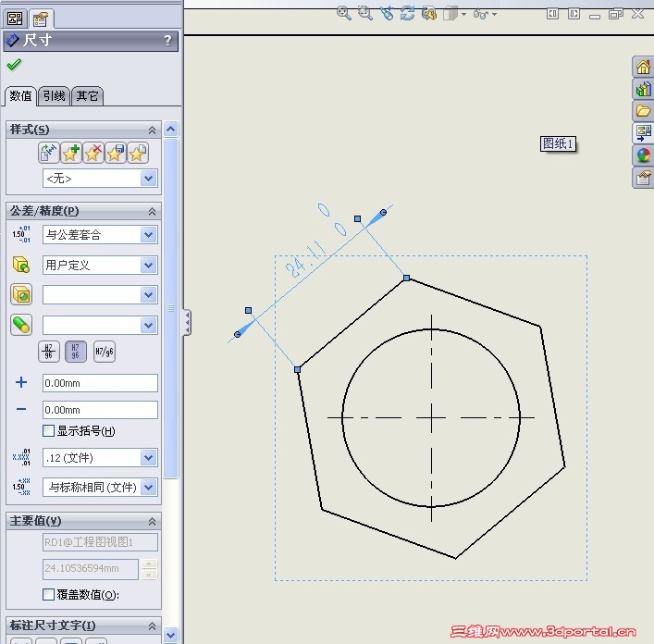The width and height of the screenshot is (654, 644).
Task: Click the next document window arrow
Action: (x=574, y=14)
